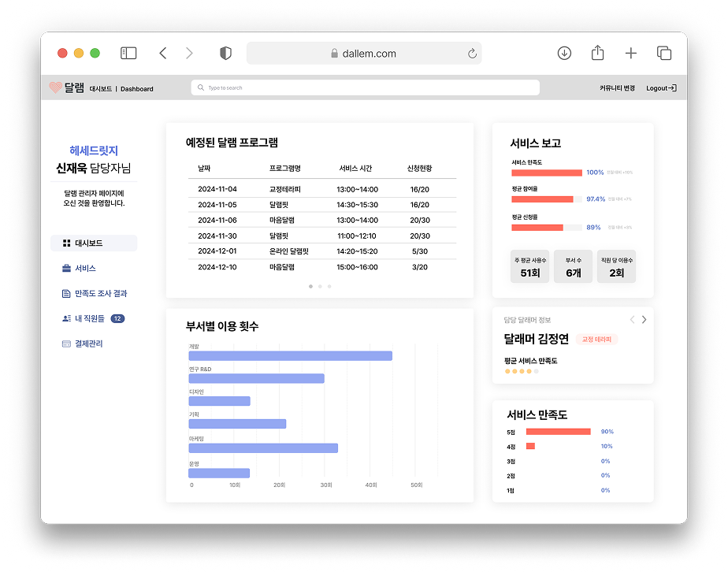The height and width of the screenshot is (572, 728).
Task: Click the 평균 신청률 89% progress bar
Action: click(547, 228)
